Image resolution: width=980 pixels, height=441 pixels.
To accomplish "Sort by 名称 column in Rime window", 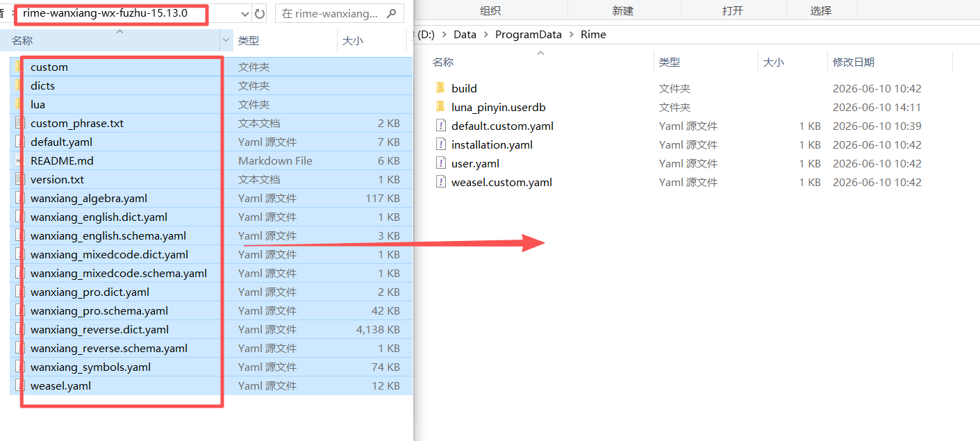I will [x=443, y=62].
